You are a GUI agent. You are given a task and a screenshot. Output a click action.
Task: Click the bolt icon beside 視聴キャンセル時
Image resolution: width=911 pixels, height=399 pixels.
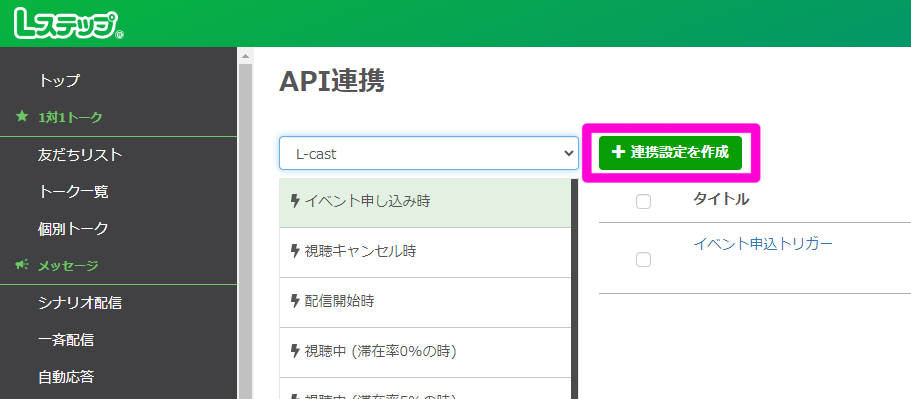click(295, 251)
